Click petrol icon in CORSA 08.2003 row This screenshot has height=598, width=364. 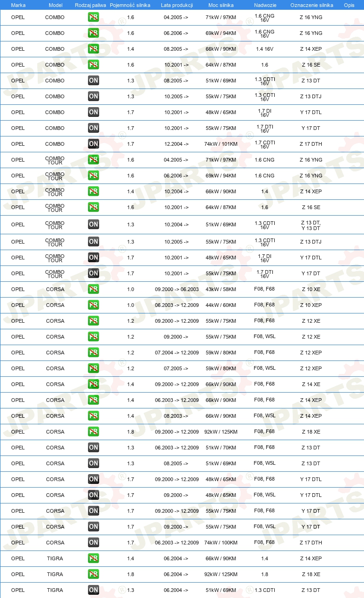94,416
